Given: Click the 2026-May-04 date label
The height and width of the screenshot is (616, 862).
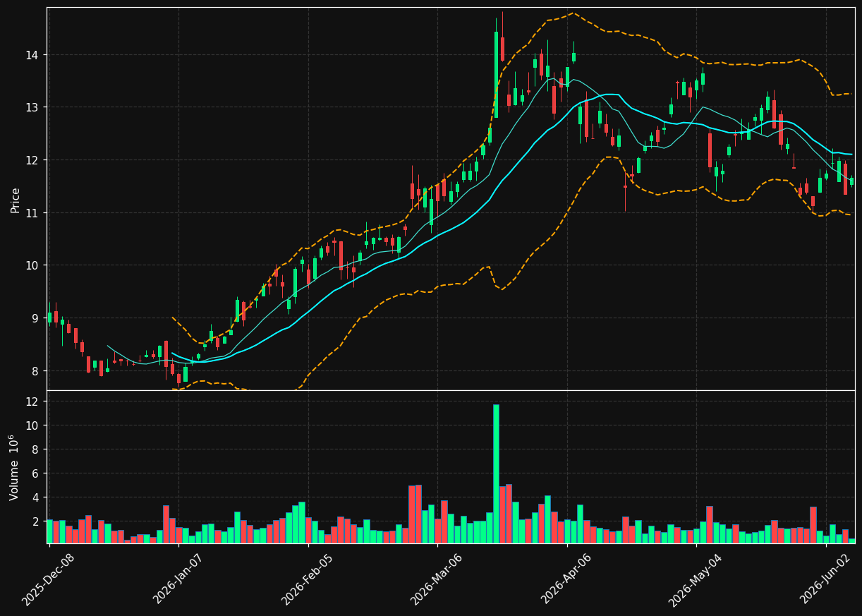Looking at the screenshot, I should point(695,579).
